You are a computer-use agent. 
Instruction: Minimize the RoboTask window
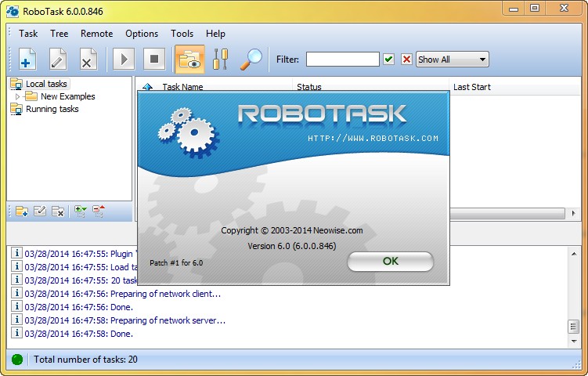[x=514, y=9]
